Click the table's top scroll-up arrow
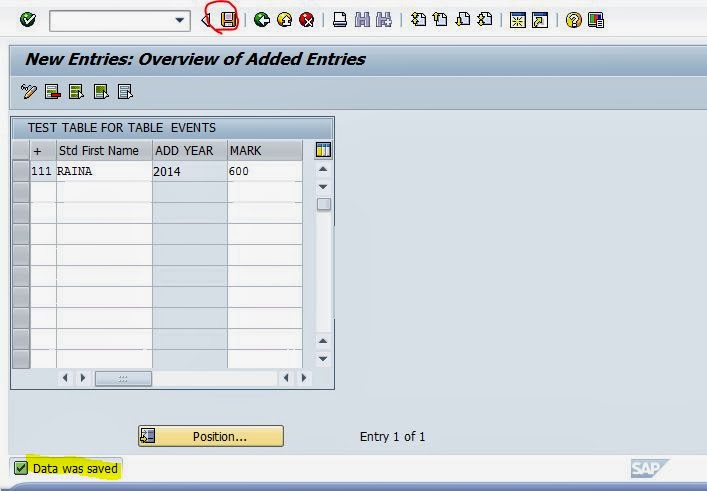The image size is (707, 491). (x=323, y=169)
